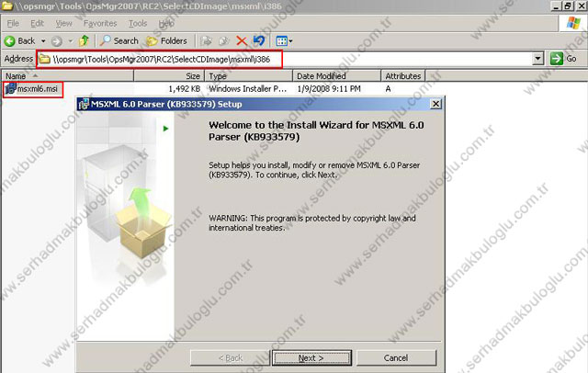The width and height of the screenshot is (588, 373).
Task: Click the Windows Installer P... type cell
Action: 247,89
